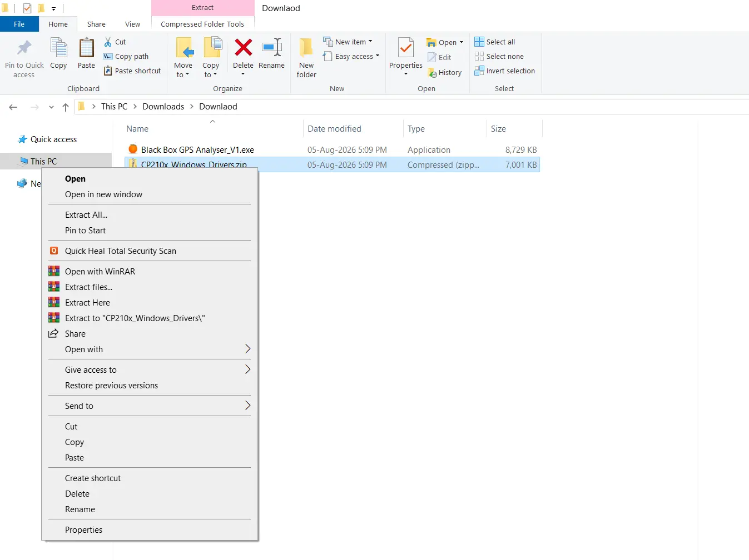Choose Properties in the context menu
Screen dimensions: 749x560
(150, 530)
